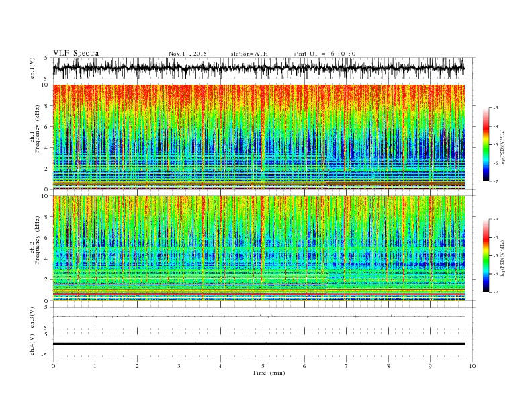
Task: Click tick label "4" on the Time axis
Action: click(x=220, y=366)
